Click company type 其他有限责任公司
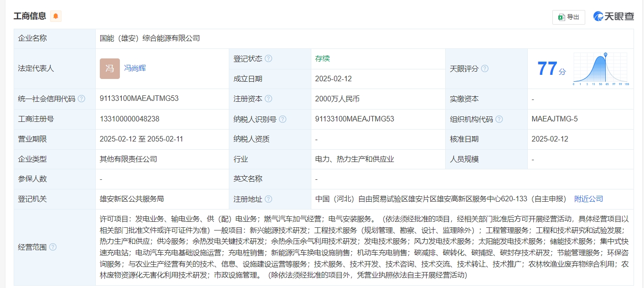This screenshot has height=288, width=644. pos(129,159)
